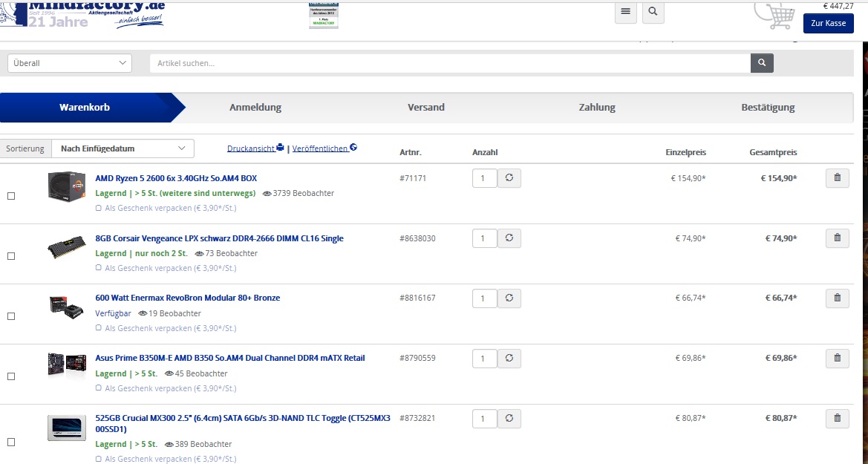Click the search submit magnifier button
Image resolution: width=868 pixels, height=464 pixels.
(762, 63)
